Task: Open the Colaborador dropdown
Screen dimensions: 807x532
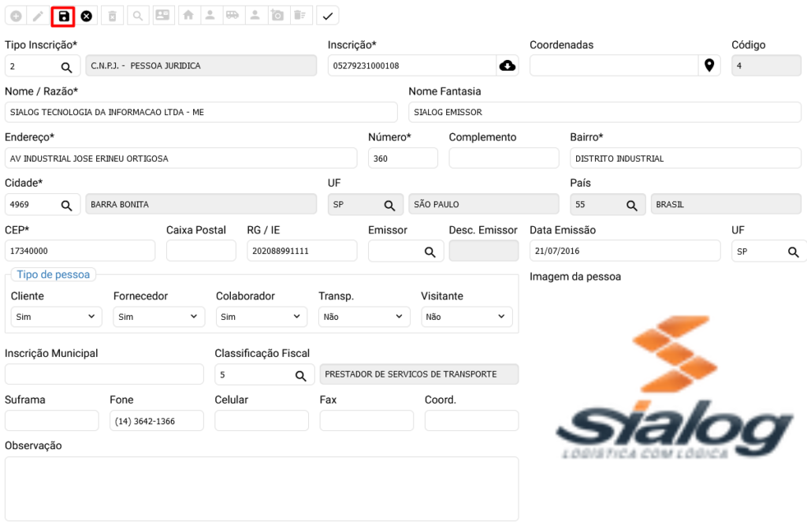Action: pos(261,317)
